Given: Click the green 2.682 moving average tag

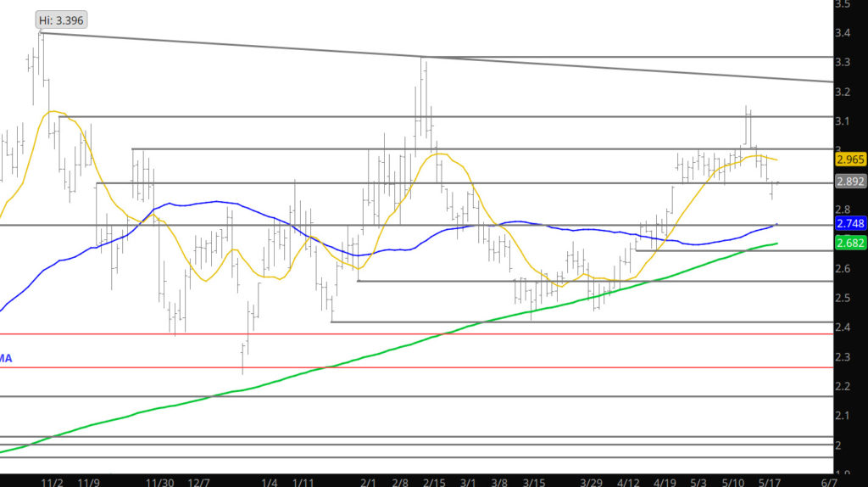Looking at the screenshot, I should tap(850, 244).
